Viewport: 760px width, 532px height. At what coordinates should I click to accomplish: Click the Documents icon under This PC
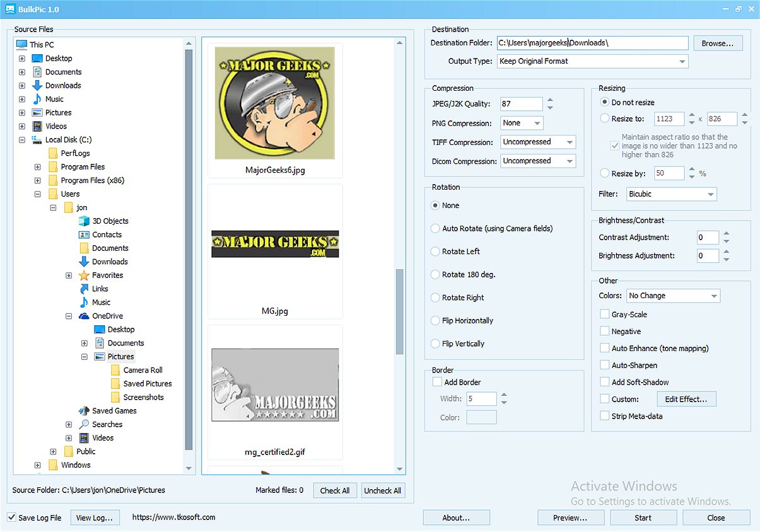(x=37, y=72)
